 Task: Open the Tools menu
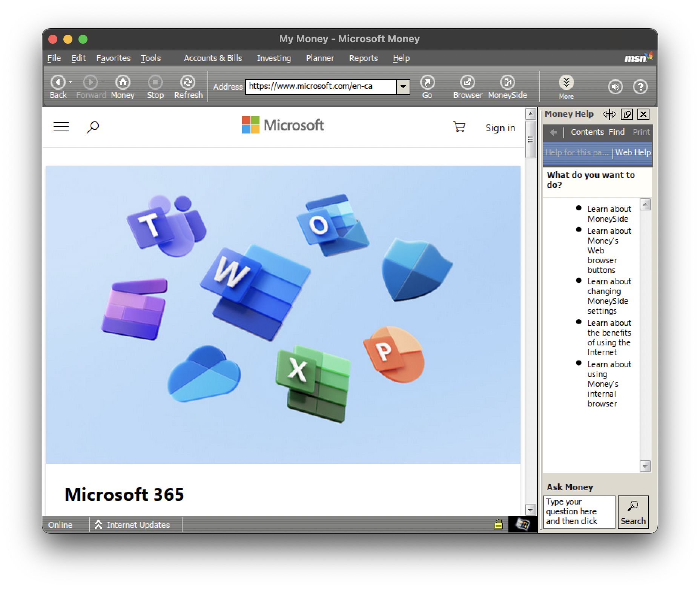(x=150, y=58)
